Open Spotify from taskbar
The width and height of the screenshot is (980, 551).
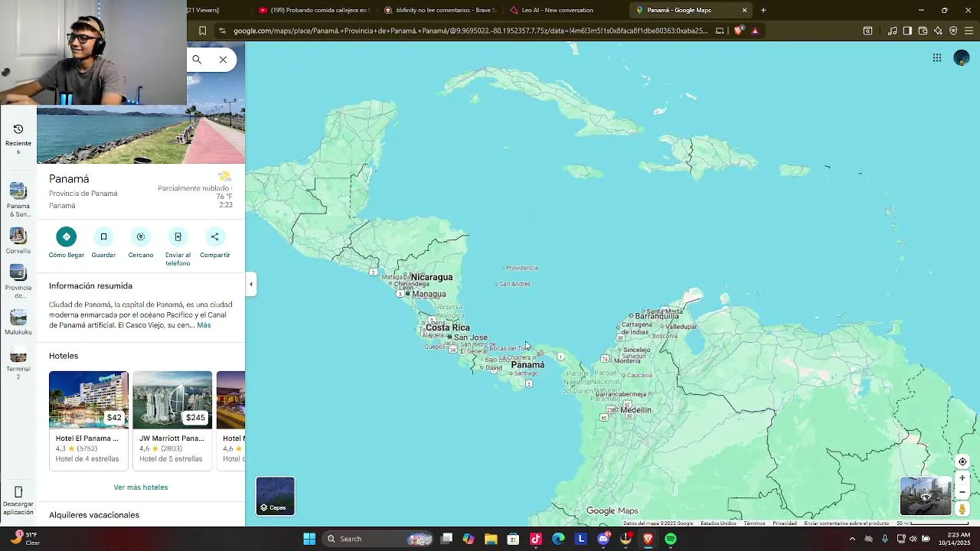pyautogui.click(x=671, y=539)
